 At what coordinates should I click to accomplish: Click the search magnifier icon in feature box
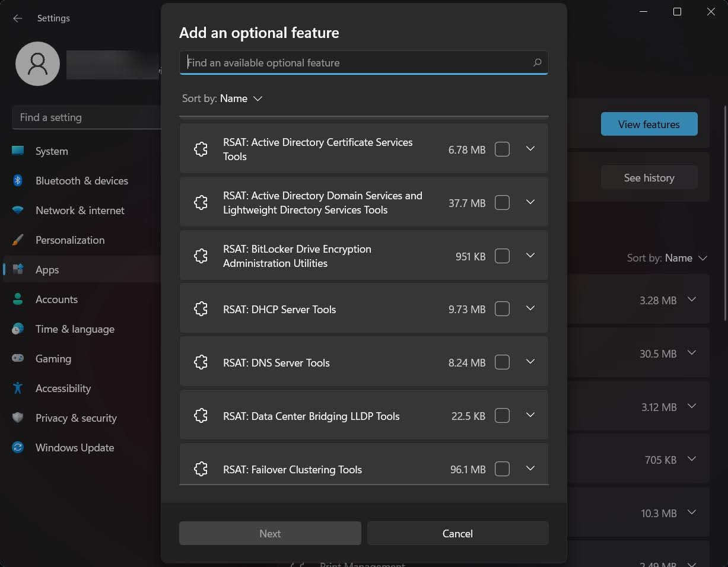tap(537, 62)
